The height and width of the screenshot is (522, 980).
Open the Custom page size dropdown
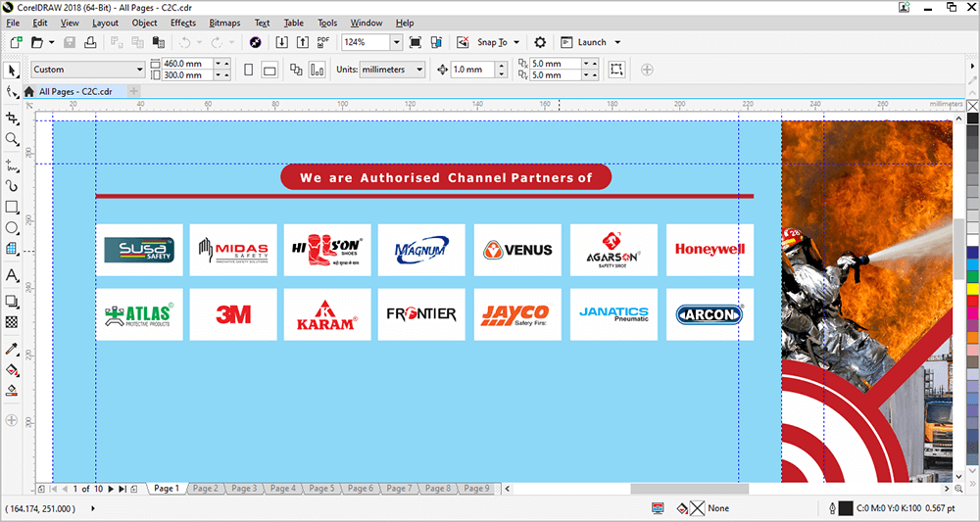pyautogui.click(x=140, y=70)
